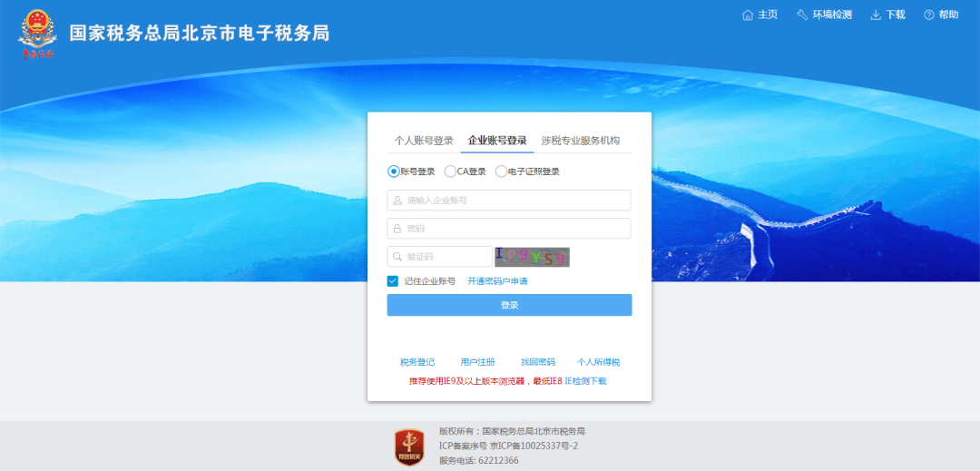This screenshot has width=980, height=471.
Task: Open the 找回密码 link
Action: pos(538,362)
